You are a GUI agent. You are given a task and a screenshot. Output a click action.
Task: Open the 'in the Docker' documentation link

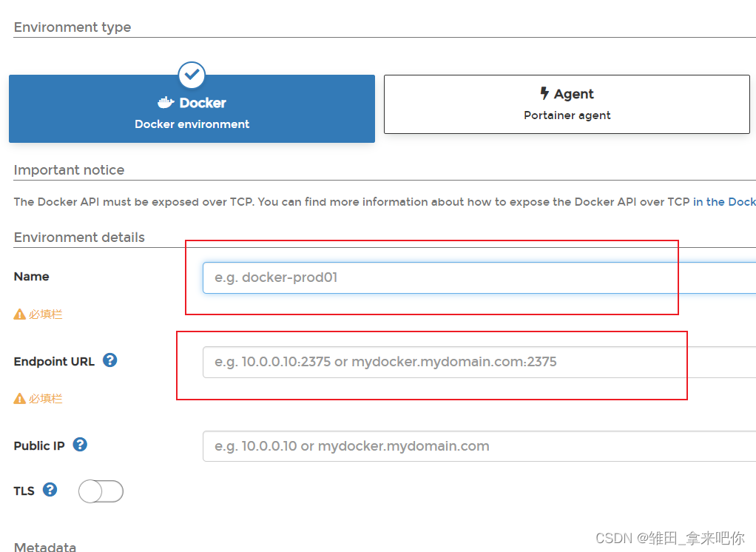[724, 201]
